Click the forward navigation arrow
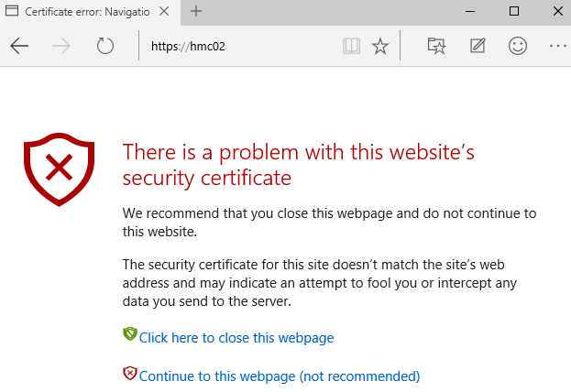This screenshot has width=571, height=392. coord(62,46)
